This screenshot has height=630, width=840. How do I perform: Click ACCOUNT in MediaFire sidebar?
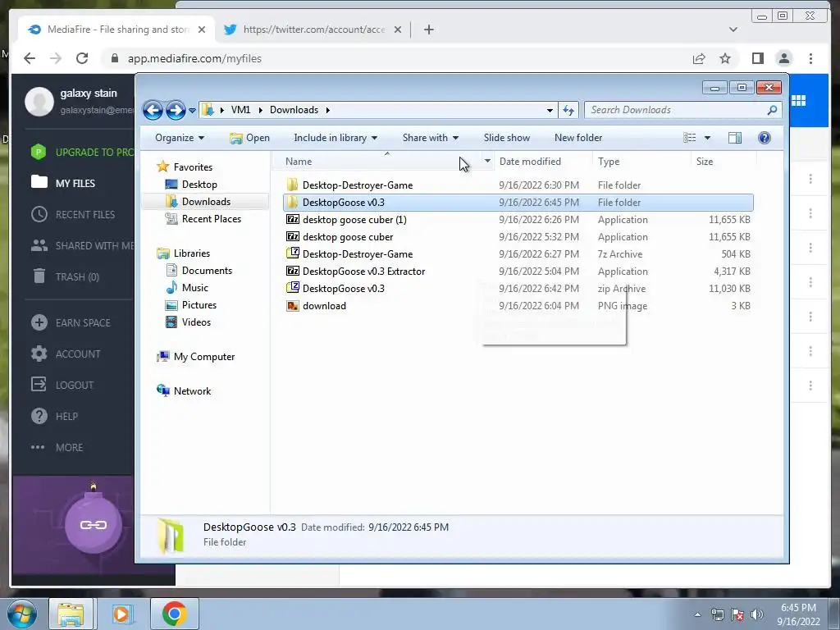[78, 354]
